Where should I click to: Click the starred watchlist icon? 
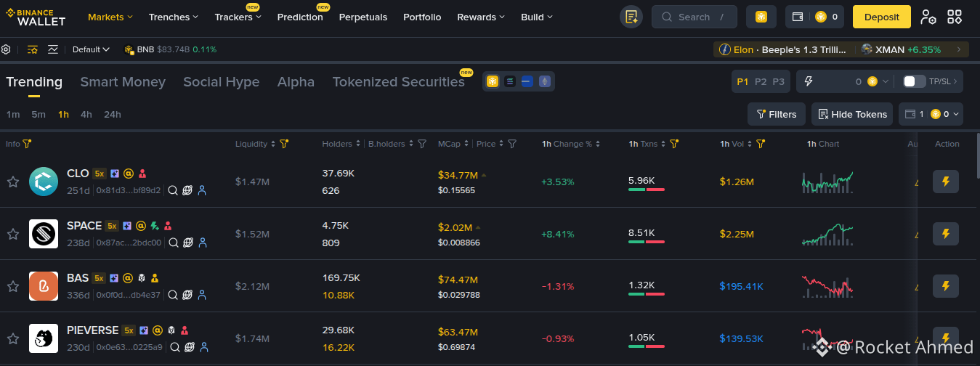tap(33, 49)
